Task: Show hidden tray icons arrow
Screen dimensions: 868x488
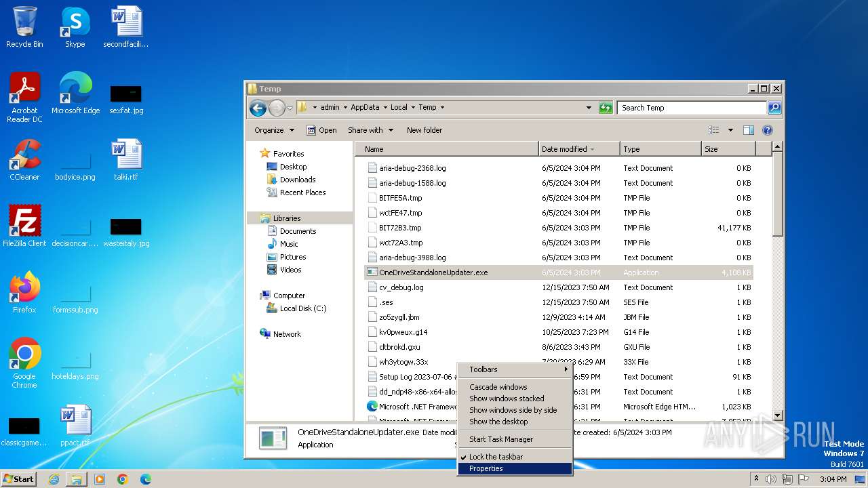Action: click(x=756, y=479)
